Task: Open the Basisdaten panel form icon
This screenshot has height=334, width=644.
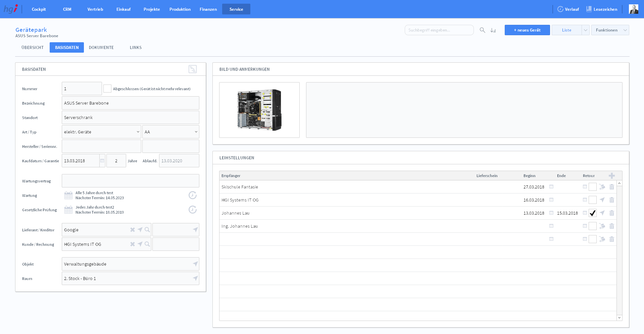Action: [x=192, y=69]
